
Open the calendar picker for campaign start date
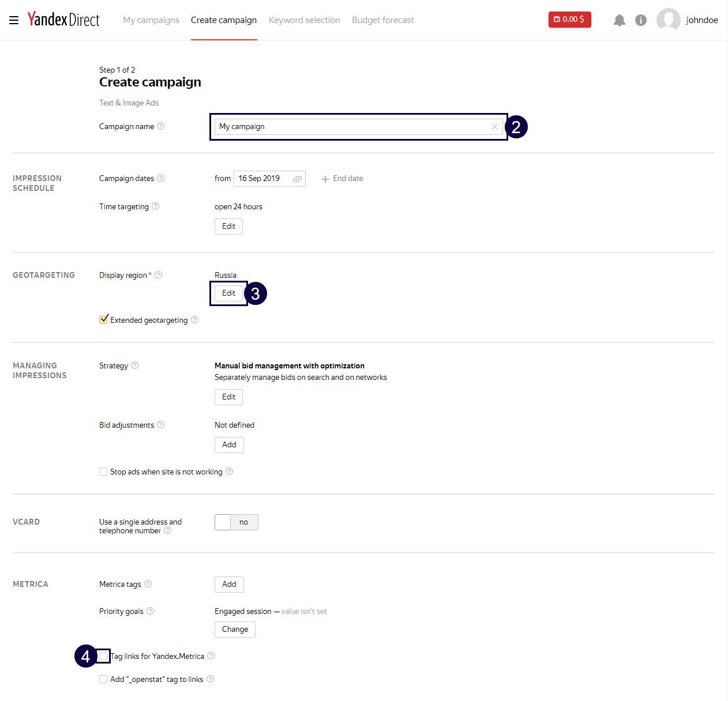(297, 179)
